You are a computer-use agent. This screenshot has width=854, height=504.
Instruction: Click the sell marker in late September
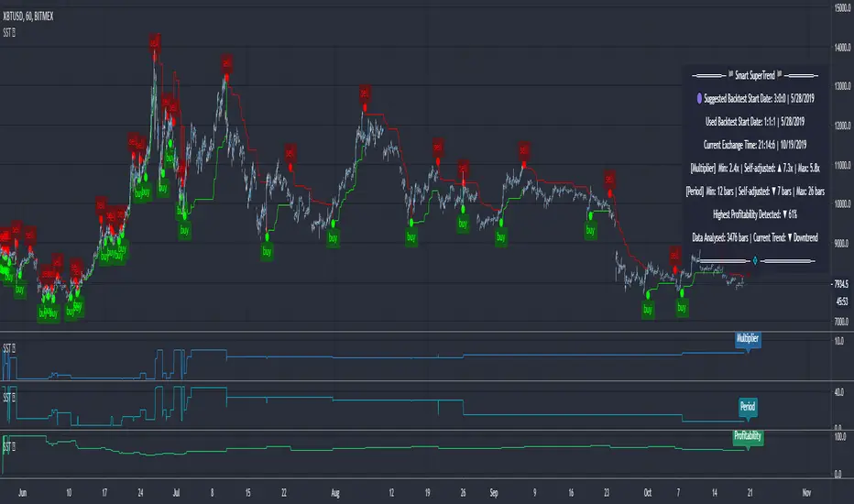pyautogui.click(x=609, y=179)
